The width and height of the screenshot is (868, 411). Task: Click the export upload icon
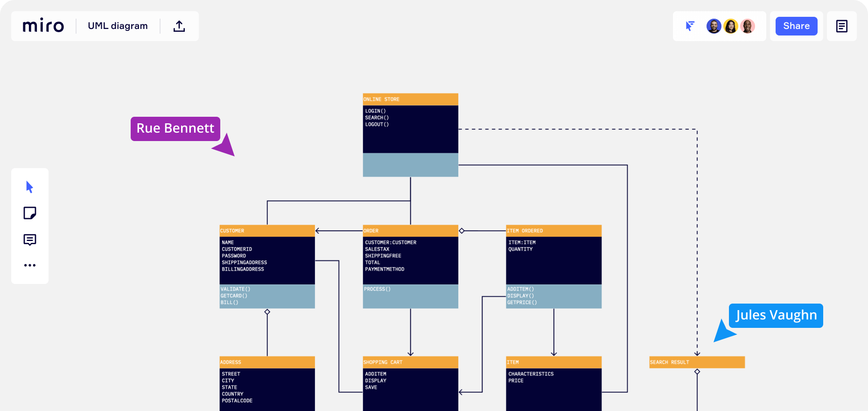point(179,26)
